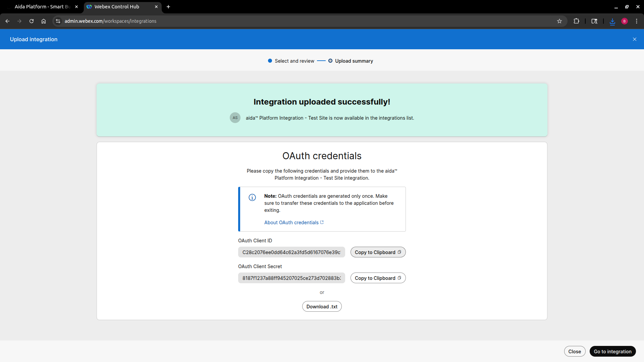Open a new browser tab

click(168, 6)
